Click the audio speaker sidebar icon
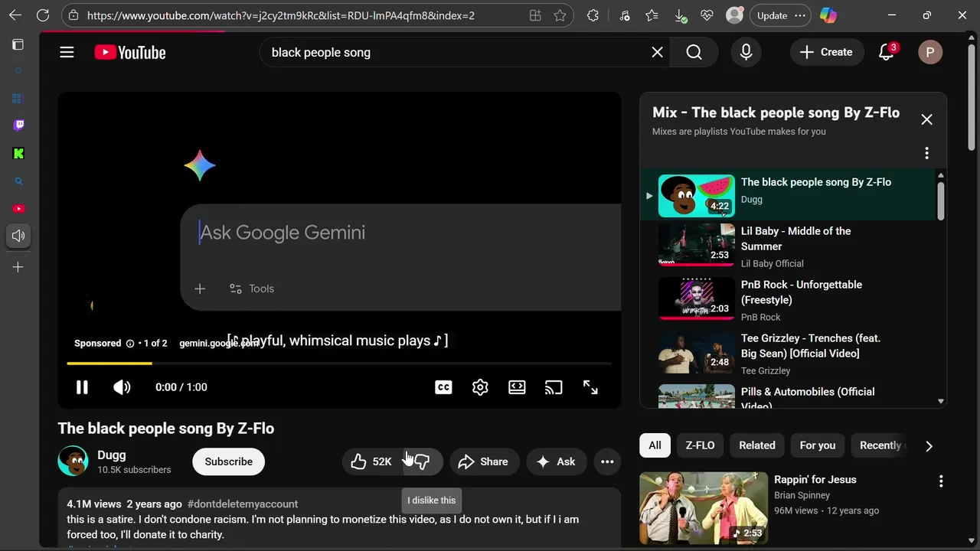Viewport: 980px width, 551px height. tap(18, 236)
